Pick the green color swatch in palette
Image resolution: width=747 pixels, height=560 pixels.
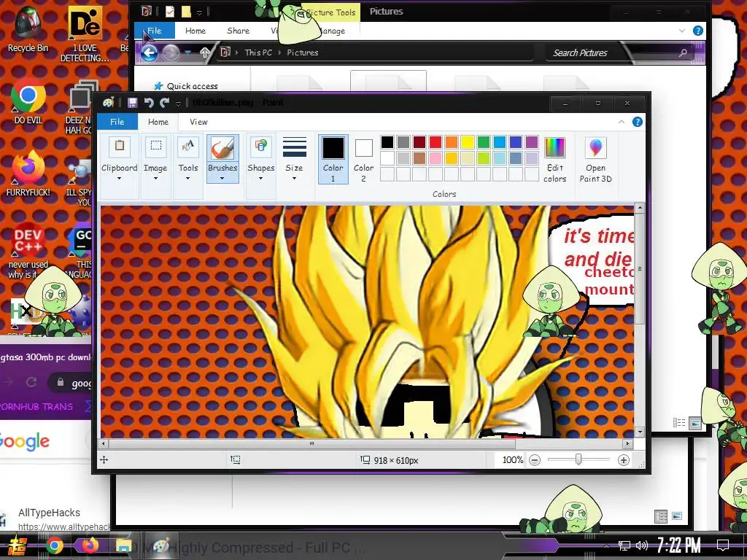tap(484, 142)
